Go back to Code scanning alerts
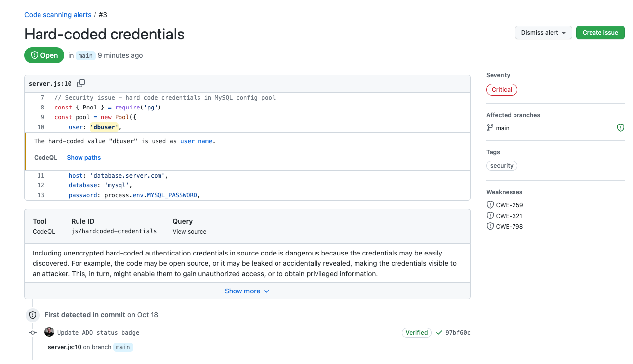Image resolution: width=633 pixels, height=364 pixels. click(x=58, y=15)
